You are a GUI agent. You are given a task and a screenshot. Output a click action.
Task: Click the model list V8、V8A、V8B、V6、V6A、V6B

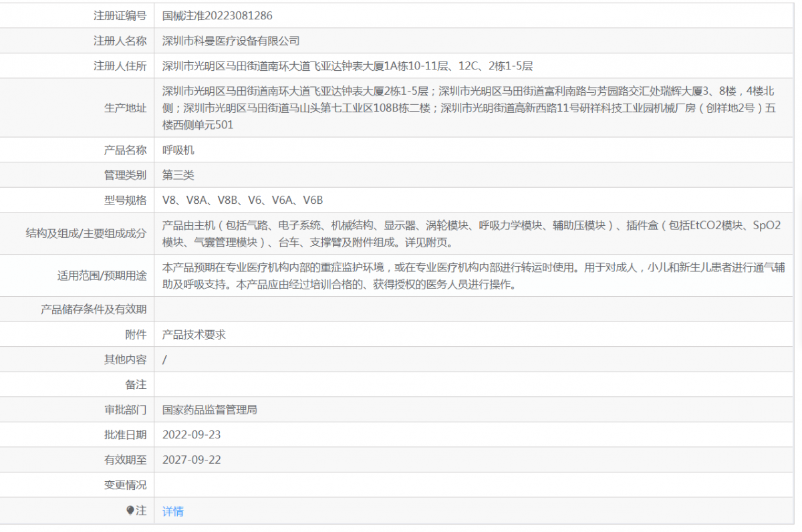pos(243,200)
